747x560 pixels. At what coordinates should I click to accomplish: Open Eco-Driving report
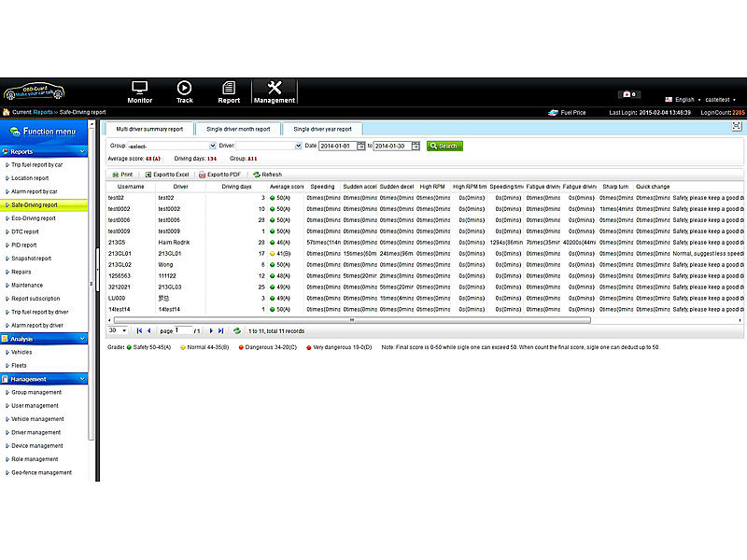tap(34, 218)
